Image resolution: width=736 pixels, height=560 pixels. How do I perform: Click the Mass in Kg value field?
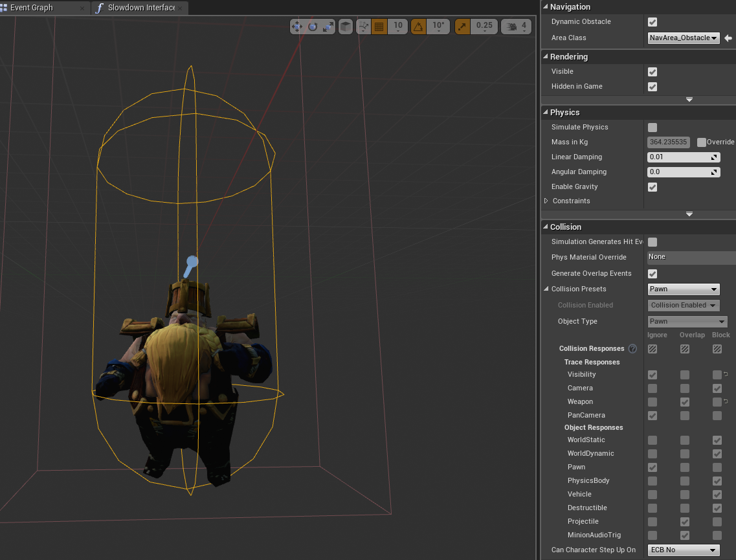tap(669, 142)
